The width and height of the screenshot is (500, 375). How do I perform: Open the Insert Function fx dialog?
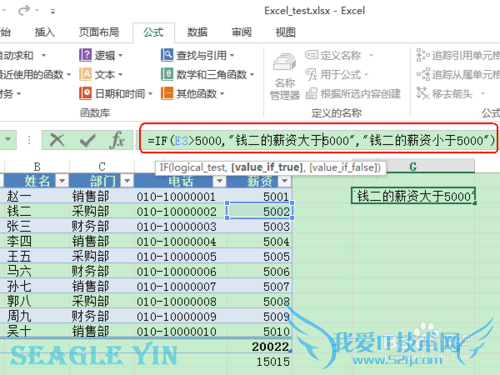[117, 140]
